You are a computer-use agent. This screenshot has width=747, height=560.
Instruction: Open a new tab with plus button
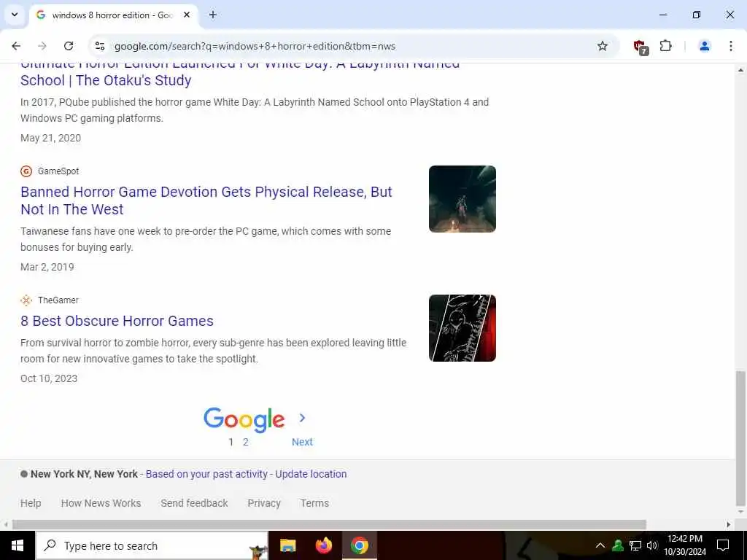point(213,15)
